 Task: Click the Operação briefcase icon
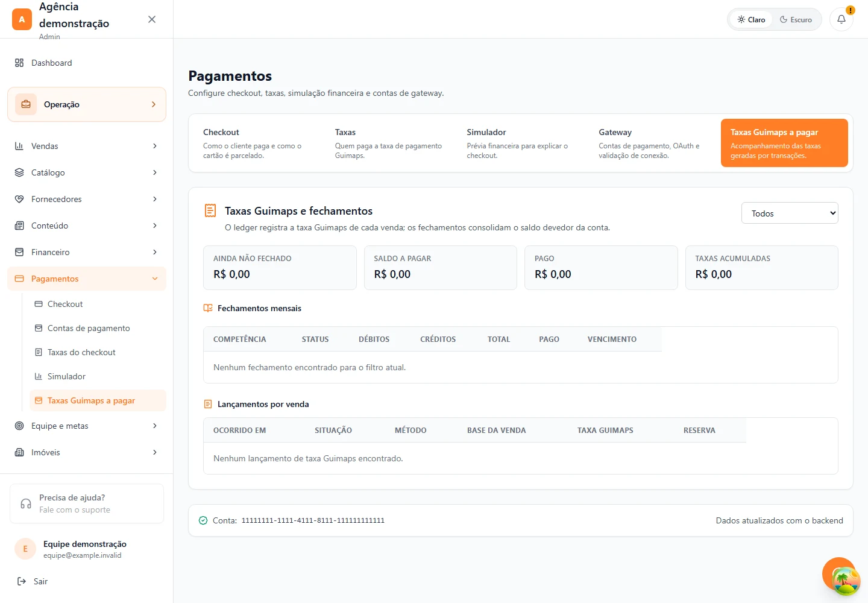click(26, 104)
